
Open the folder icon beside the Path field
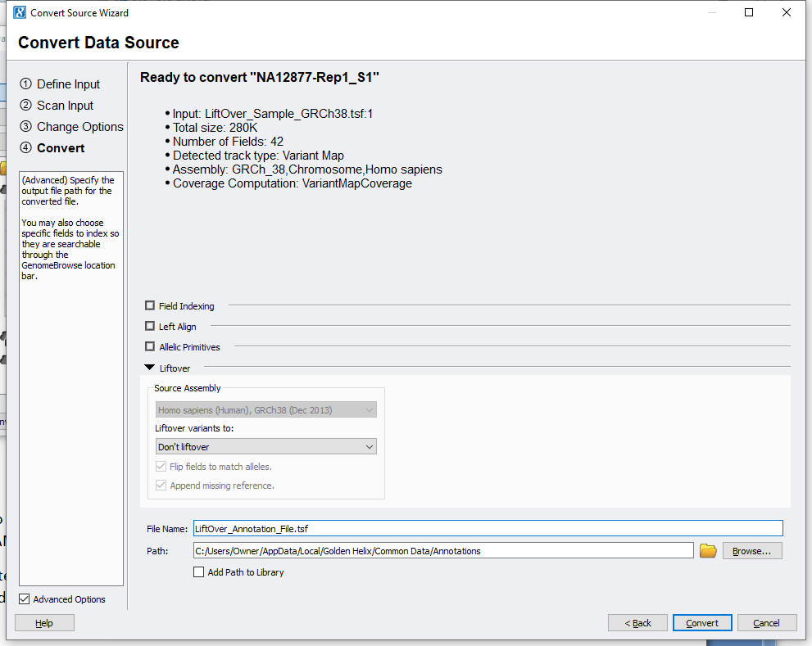[x=707, y=550]
